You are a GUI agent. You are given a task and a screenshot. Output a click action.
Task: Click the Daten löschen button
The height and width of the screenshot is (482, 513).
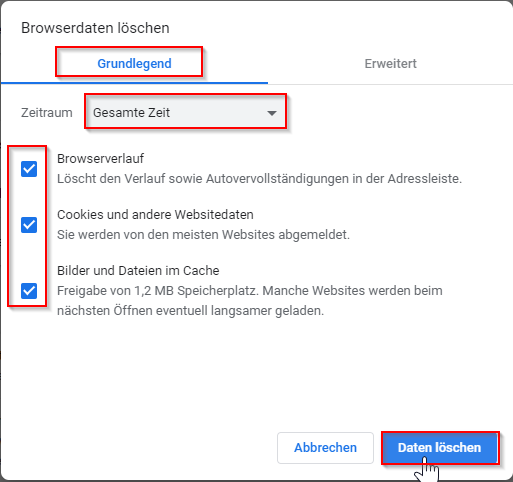(x=440, y=448)
